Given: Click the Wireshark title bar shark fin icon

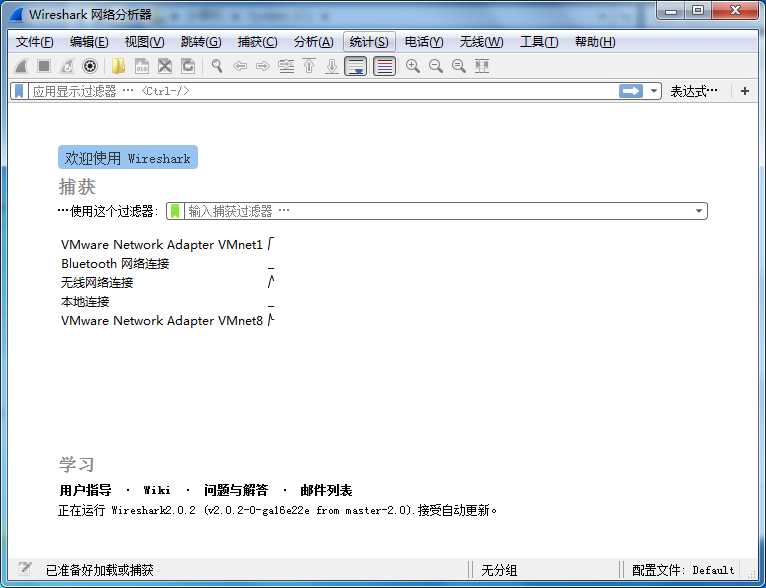Looking at the screenshot, I should pyautogui.click(x=16, y=15).
